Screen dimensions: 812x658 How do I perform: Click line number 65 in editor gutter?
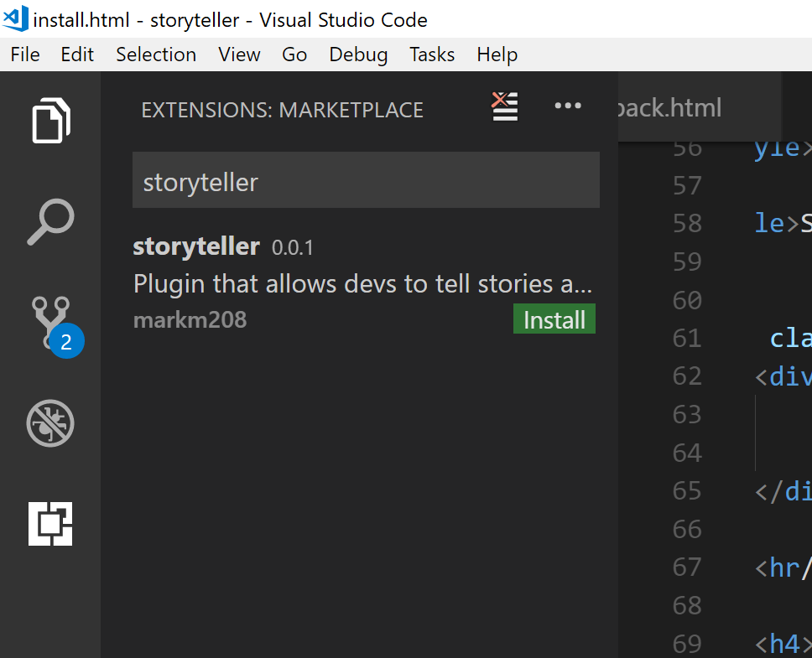(x=687, y=491)
